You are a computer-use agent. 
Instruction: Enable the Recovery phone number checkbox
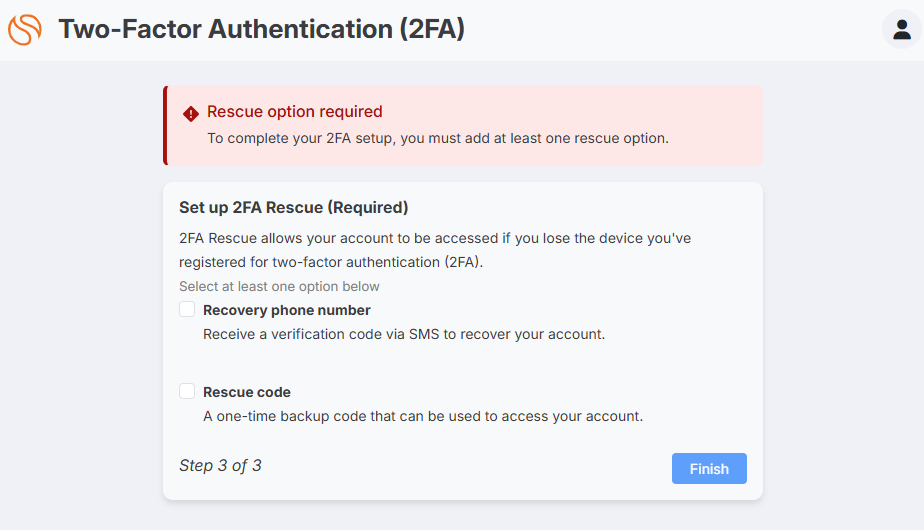point(187,310)
